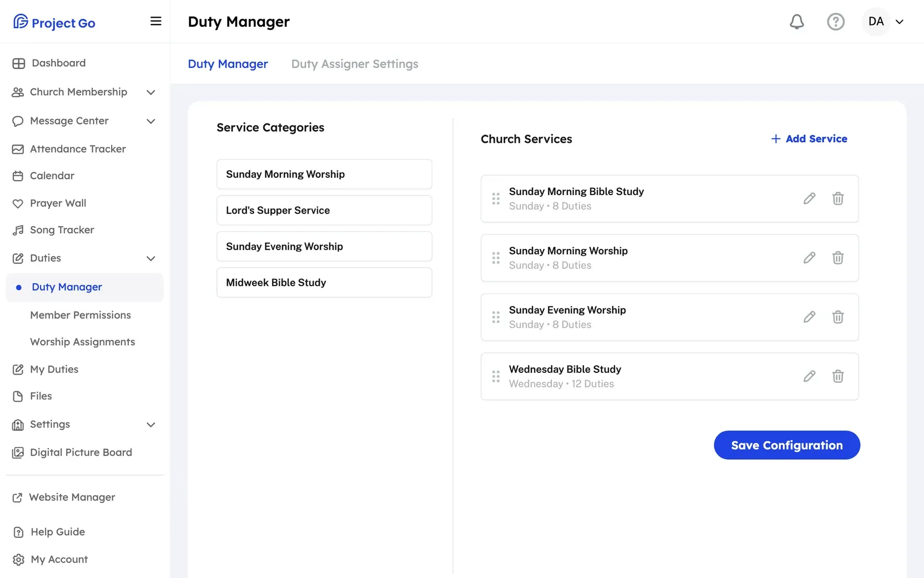Open My Duties in sidebar

(54, 370)
